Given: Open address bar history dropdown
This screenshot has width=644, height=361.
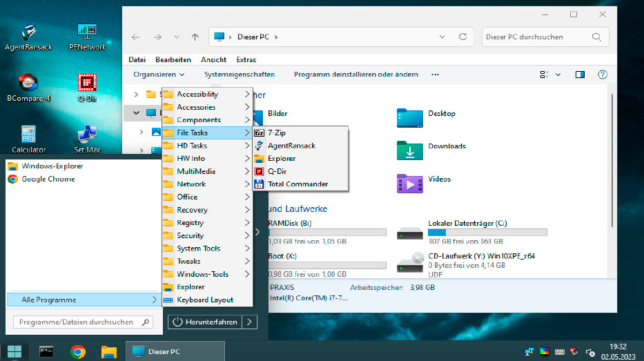Looking at the screenshot, I should [442, 37].
